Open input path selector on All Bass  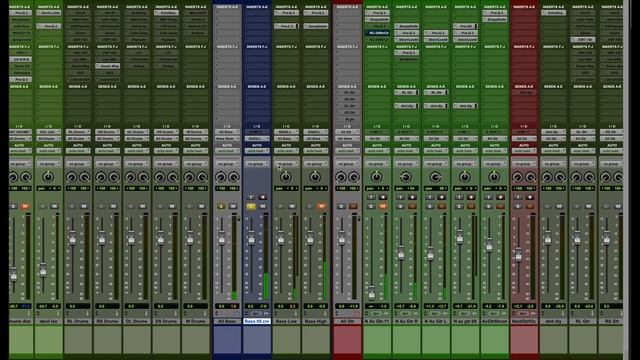point(227,132)
